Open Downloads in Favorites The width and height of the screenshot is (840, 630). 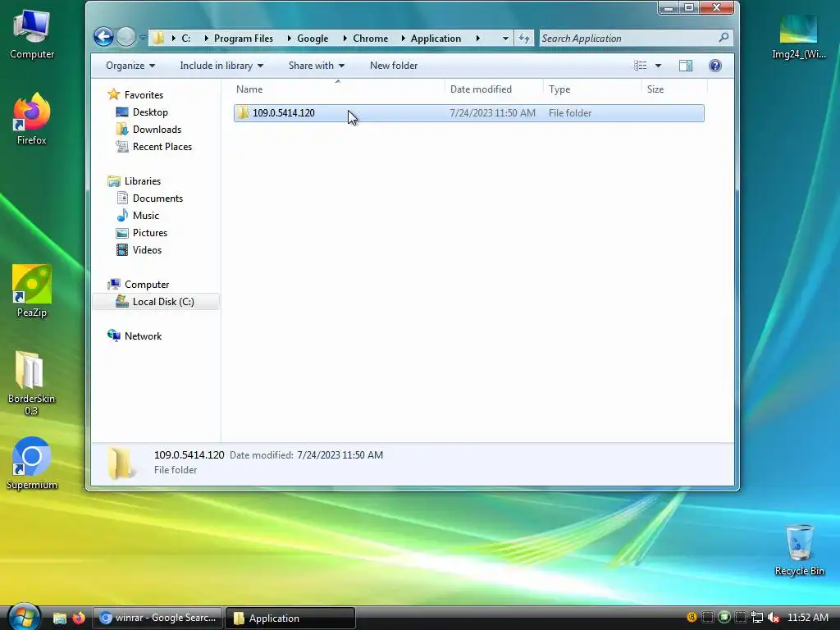point(157,129)
